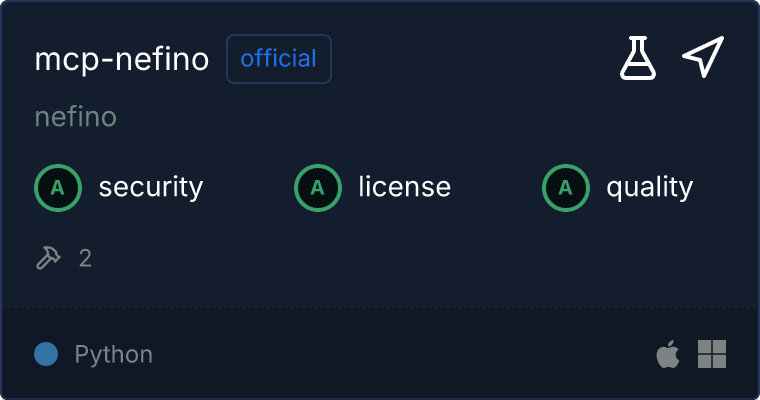Click empty footer space between Python and Apple icon
This screenshot has height=400, width=760.
pos(400,354)
